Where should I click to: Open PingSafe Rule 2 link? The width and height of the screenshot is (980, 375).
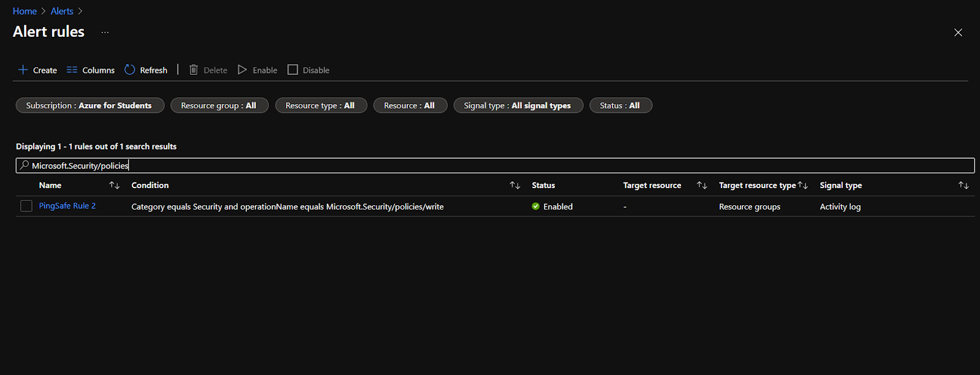[x=67, y=206]
